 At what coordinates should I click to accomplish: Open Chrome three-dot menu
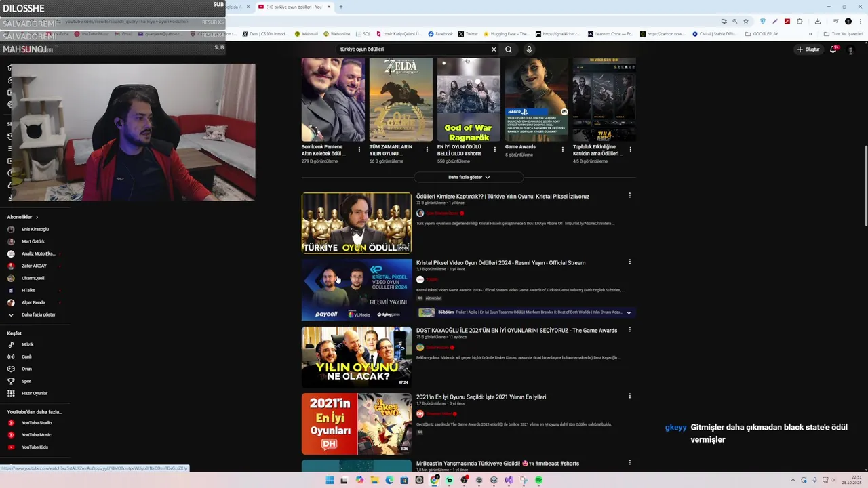(861, 21)
